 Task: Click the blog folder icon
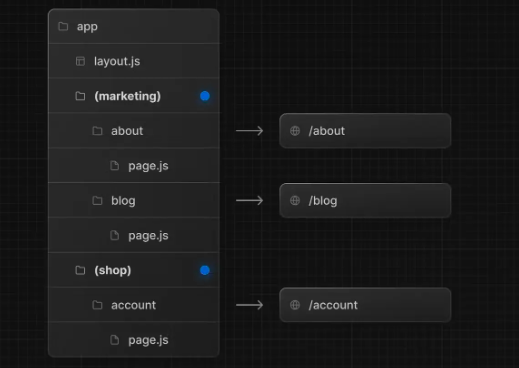pyautogui.click(x=97, y=201)
